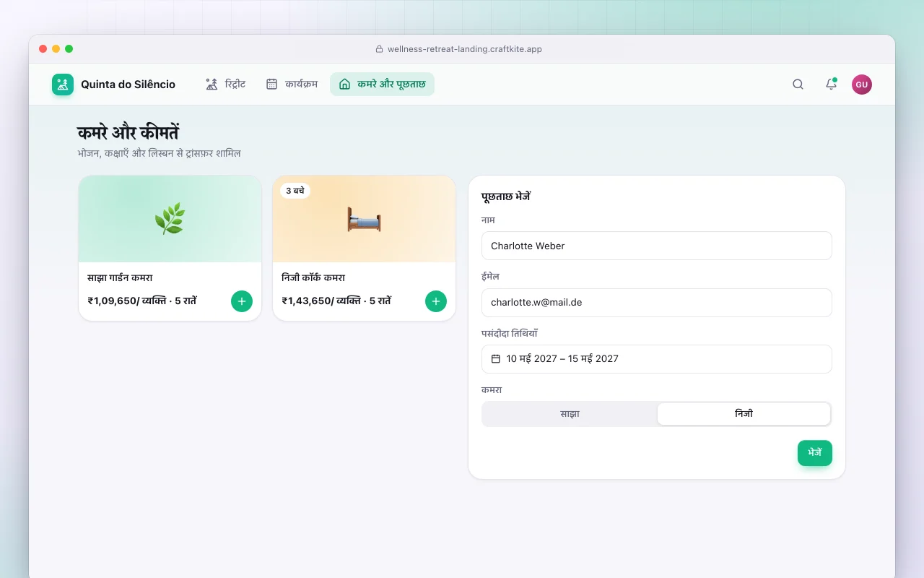The image size is (924, 578).
Task: Click the calendar icon in the dates field
Action: coord(496,359)
